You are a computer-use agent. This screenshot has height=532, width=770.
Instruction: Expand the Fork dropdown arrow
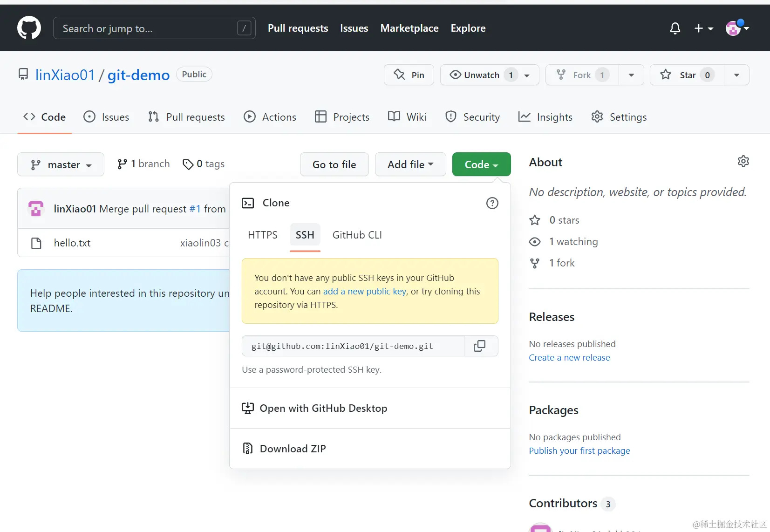point(631,75)
